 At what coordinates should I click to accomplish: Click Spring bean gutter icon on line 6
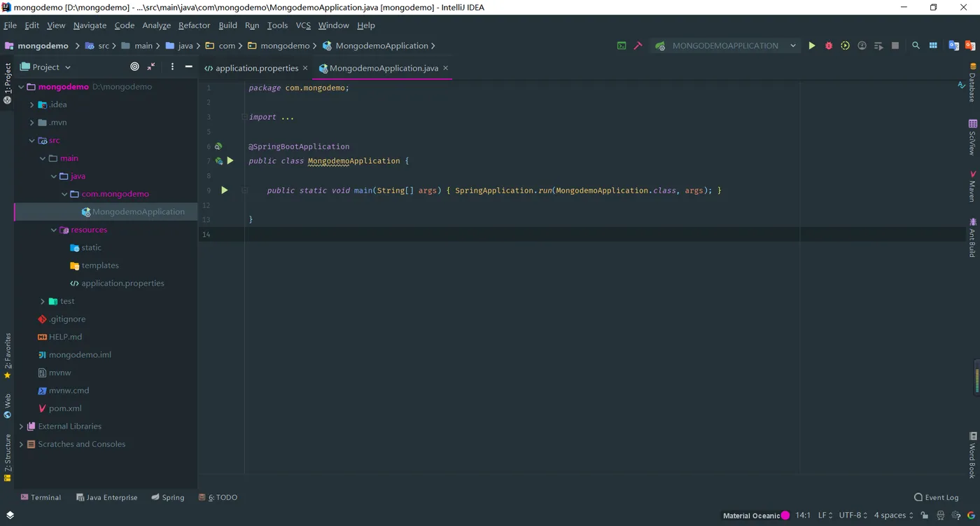click(218, 146)
